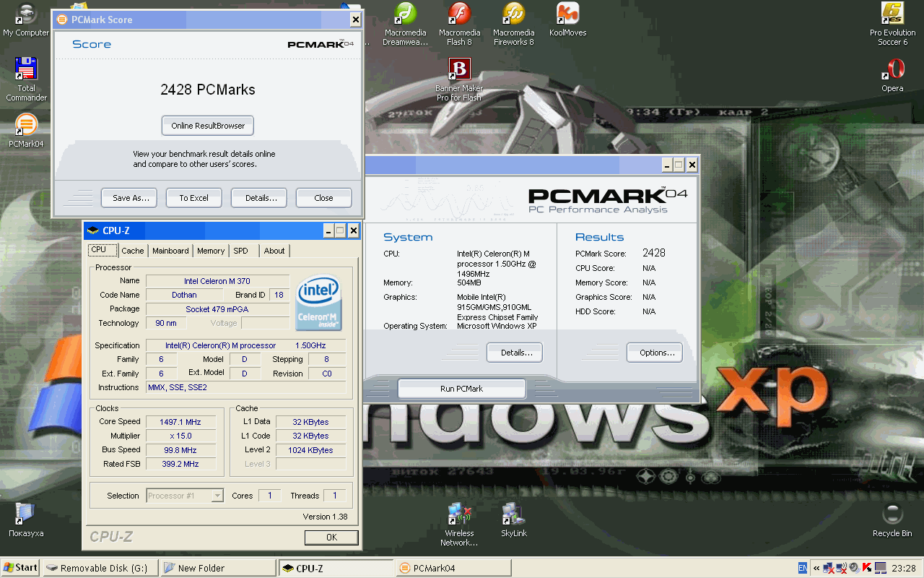Click the 2428 PCMarks score text
This screenshot has height=578, width=924.
[x=208, y=90]
